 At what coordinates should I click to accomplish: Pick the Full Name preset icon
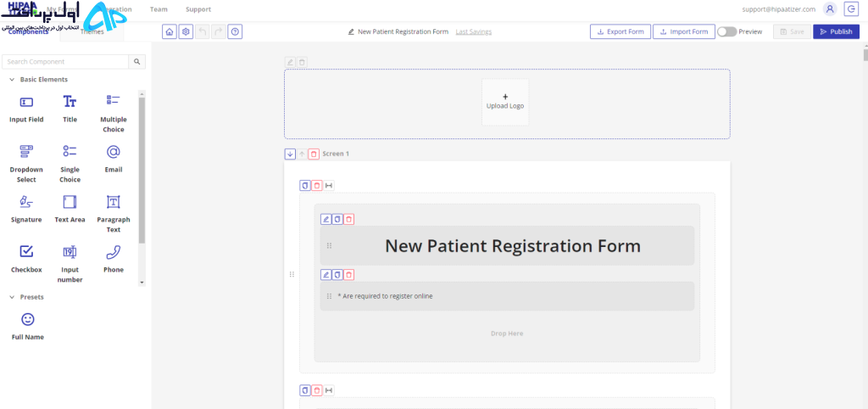[x=27, y=319]
